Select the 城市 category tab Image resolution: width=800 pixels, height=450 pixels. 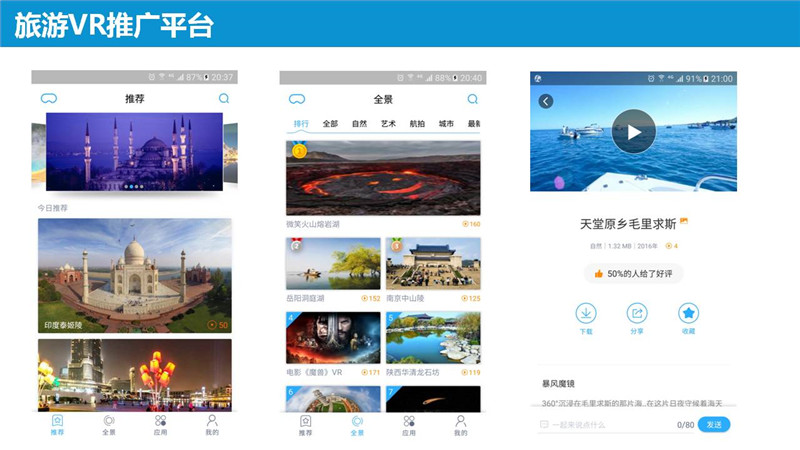(x=446, y=124)
